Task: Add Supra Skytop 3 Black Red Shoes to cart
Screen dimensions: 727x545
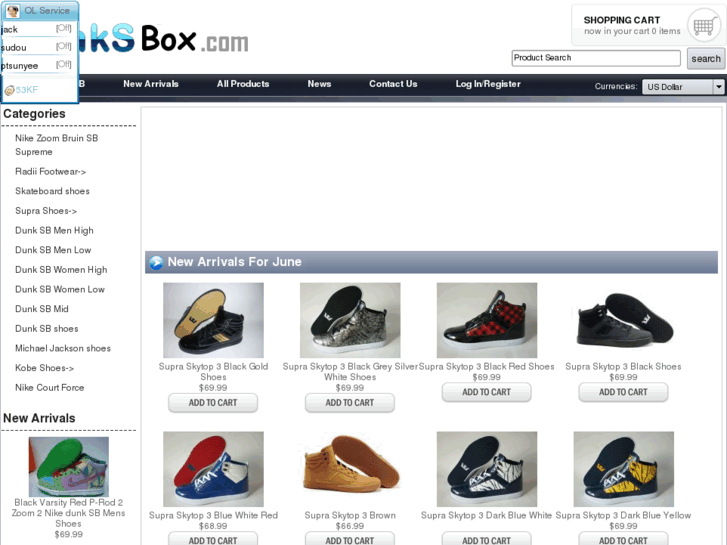Action: click(x=486, y=392)
